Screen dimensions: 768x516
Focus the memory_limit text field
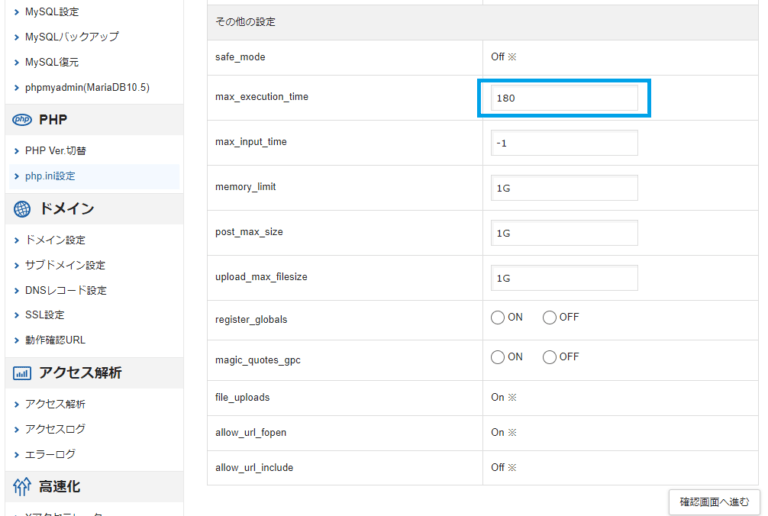point(564,188)
